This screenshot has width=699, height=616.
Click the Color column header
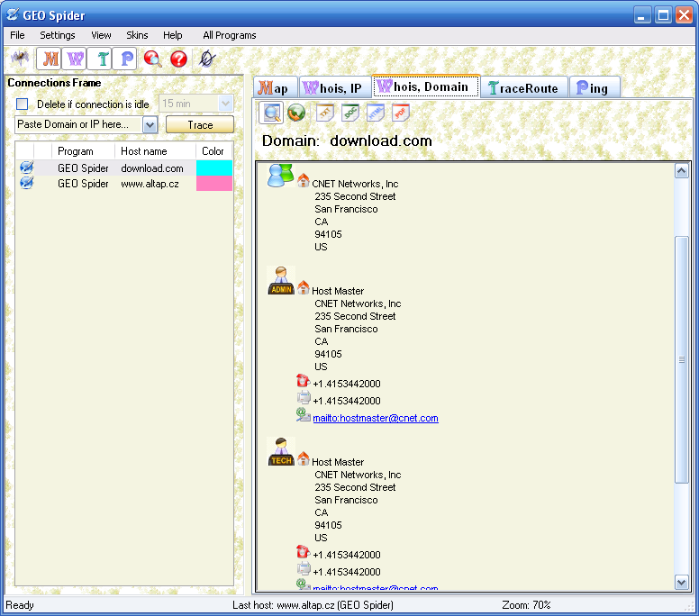coord(213,151)
